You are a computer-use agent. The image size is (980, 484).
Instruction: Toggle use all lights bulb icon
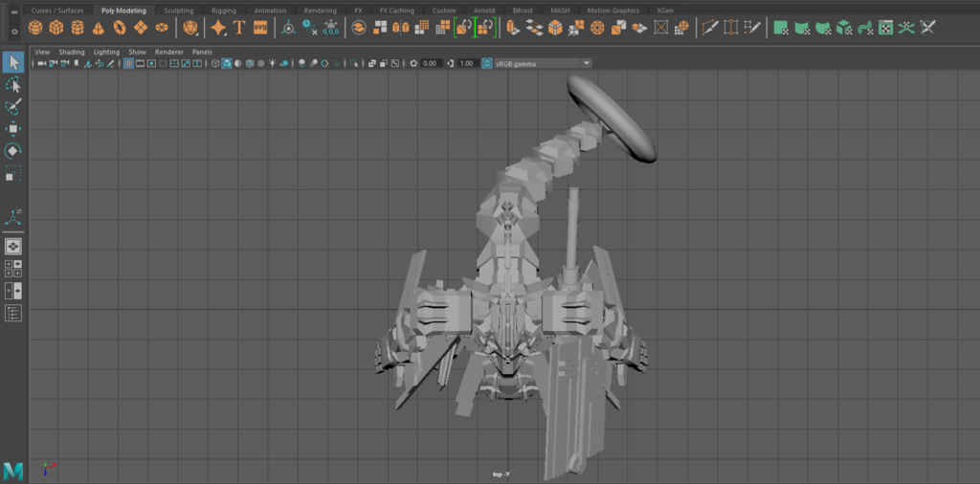(x=272, y=63)
